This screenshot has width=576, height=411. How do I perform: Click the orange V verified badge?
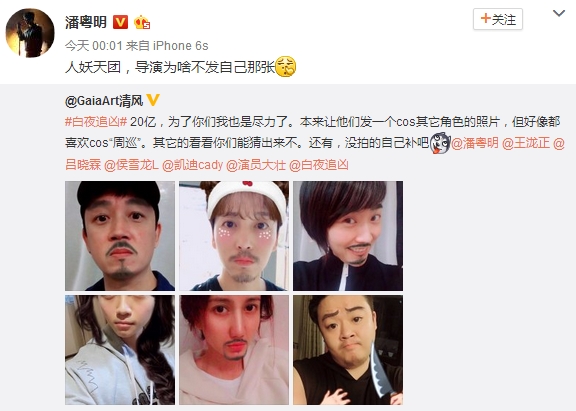tap(120, 22)
